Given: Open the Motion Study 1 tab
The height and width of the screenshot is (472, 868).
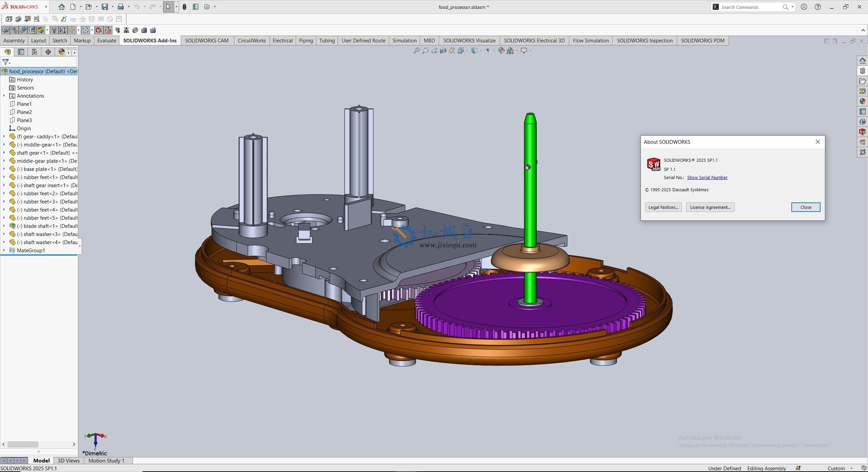Looking at the screenshot, I should click(x=106, y=460).
